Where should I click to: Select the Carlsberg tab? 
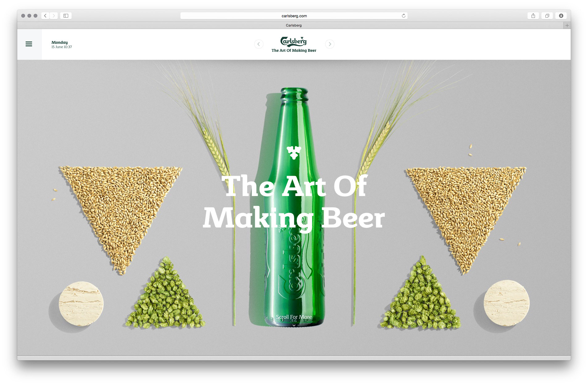[294, 25]
